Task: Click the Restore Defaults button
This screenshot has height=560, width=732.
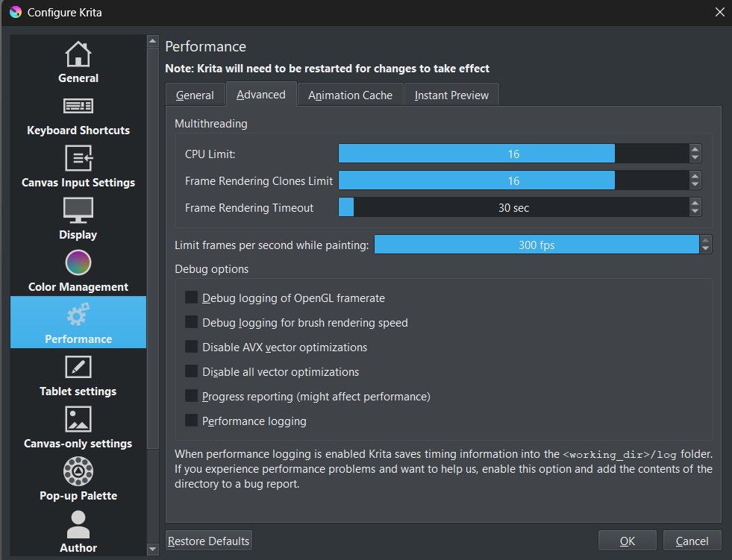Action: pyautogui.click(x=209, y=541)
